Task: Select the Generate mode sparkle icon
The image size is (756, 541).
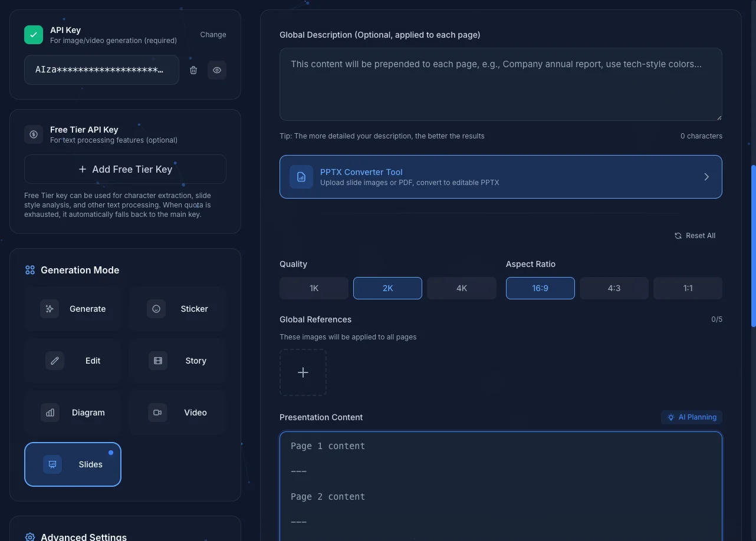Action: (x=50, y=308)
